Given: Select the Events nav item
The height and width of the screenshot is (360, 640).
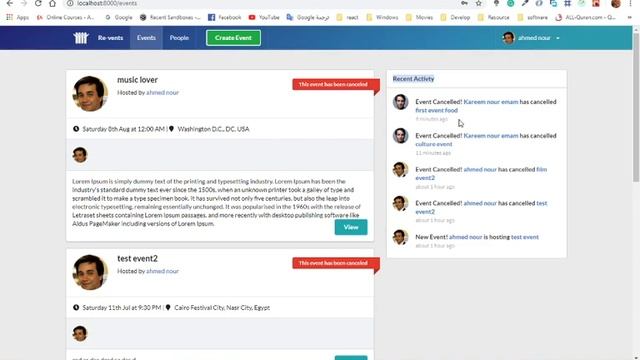Looking at the screenshot, I should (x=146, y=38).
